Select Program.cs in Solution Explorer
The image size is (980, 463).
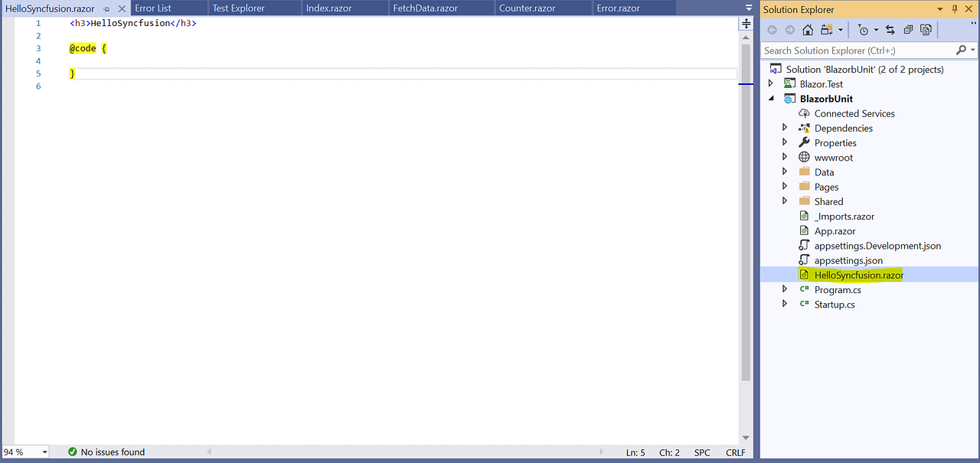839,289
